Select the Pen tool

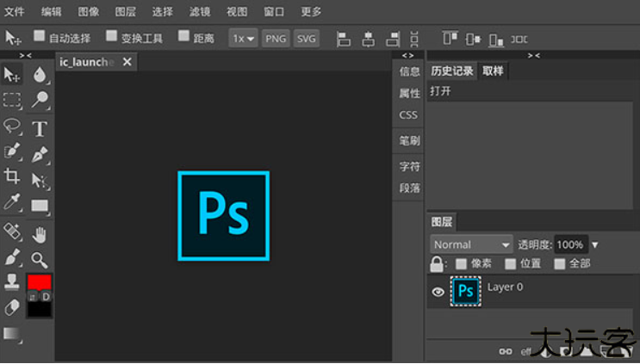coord(40,155)
